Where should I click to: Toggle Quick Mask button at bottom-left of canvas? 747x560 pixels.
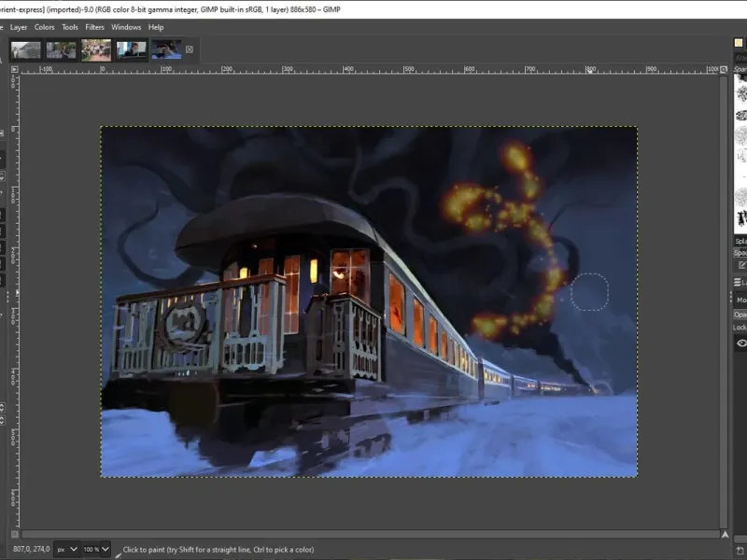pos(14,535)
